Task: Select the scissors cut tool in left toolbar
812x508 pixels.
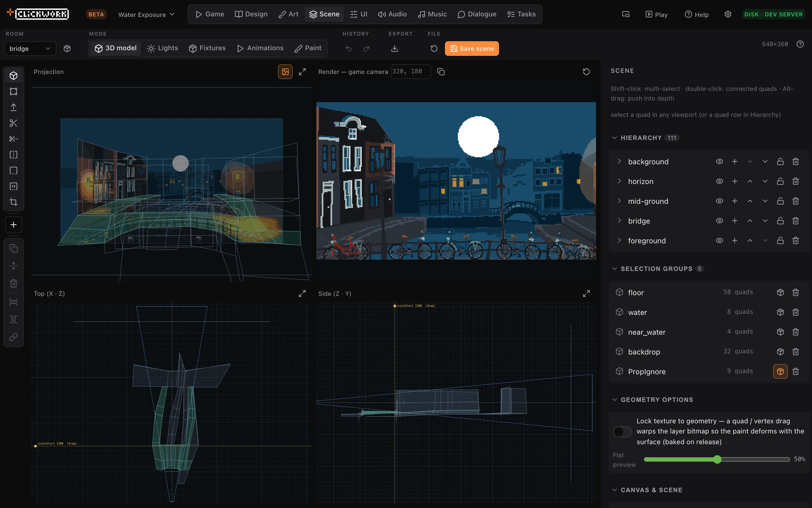Action: pyautogui.click(x=14, y=123)
